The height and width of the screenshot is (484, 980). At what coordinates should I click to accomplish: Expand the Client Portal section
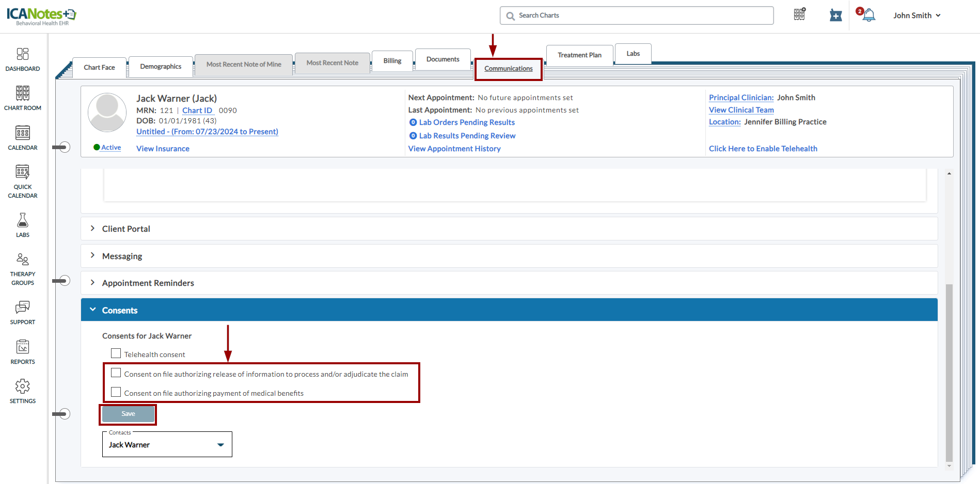[x=126, y=229]
